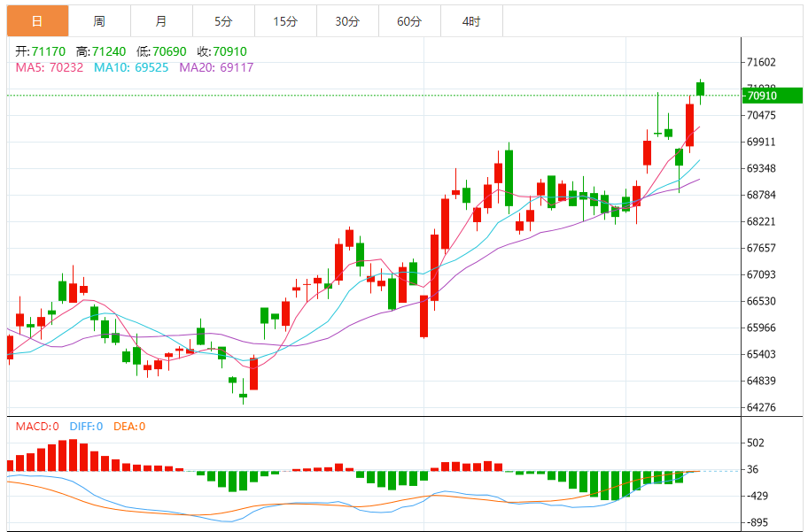Screen dimensions: 808x532
Task: Click the 64839 price axis label
Action: (x=761, y=382)
